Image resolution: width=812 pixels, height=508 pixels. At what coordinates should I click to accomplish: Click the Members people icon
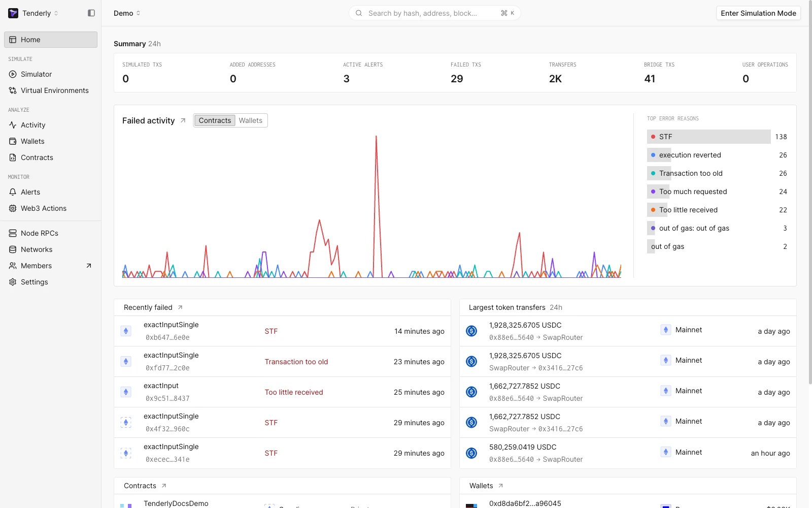coord(13,266)
